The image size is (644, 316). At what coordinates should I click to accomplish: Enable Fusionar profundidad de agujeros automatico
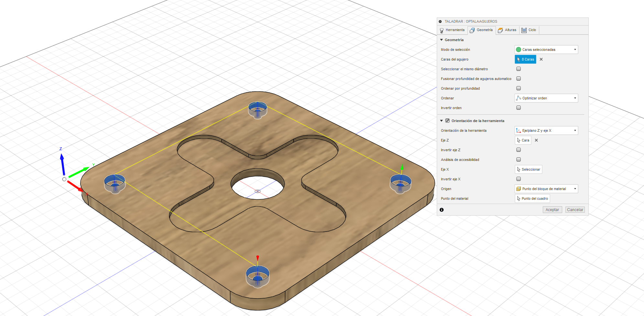point(519,79)
